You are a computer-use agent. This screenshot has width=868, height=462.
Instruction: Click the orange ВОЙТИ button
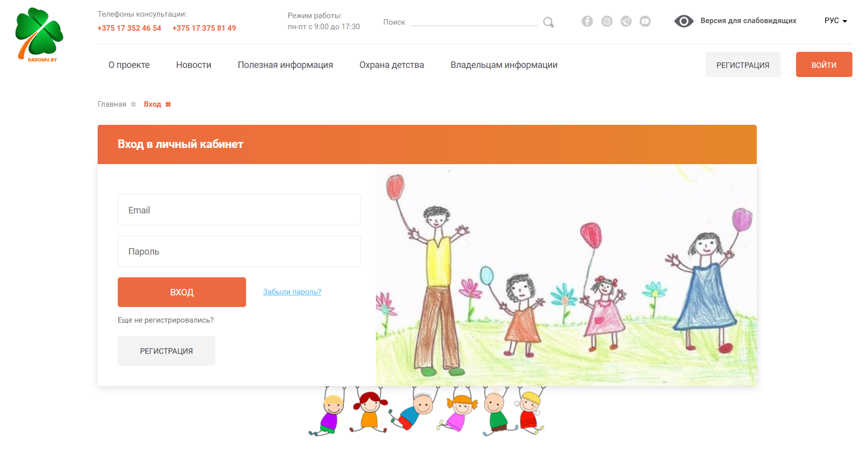(824, 64)
